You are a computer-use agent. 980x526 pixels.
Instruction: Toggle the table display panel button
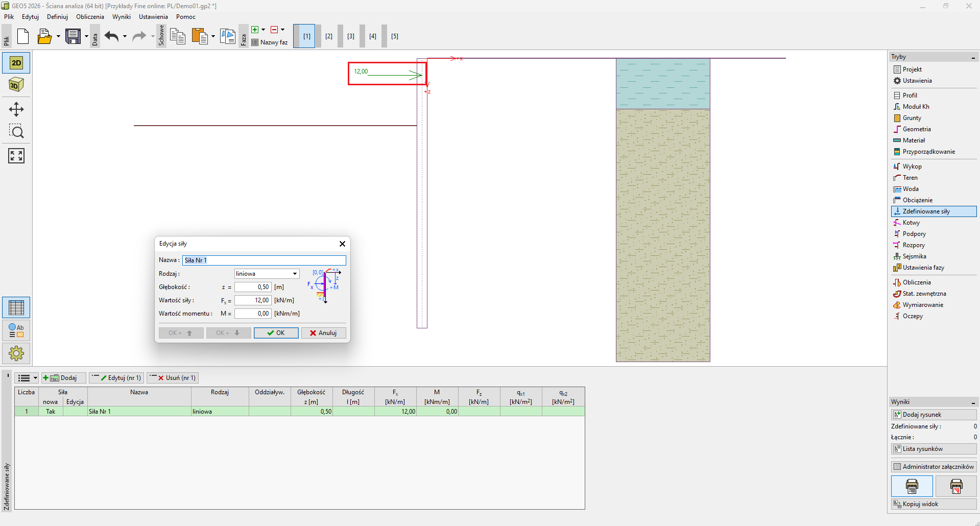tap(16, 307)
